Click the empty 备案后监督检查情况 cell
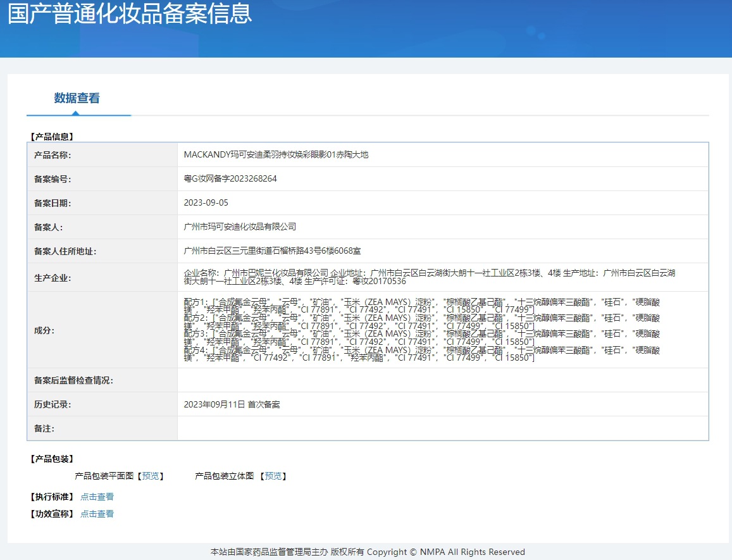The height and width of the screenshot is (560, 732). click(x=442, y=380)
